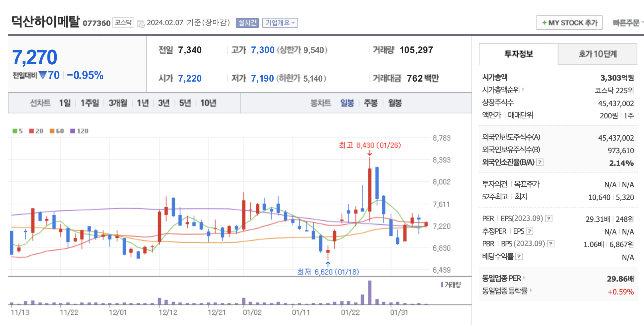Click the 시가총액순위 link
The height and width of the screenshot is (325, 644).
coord(501,90)
